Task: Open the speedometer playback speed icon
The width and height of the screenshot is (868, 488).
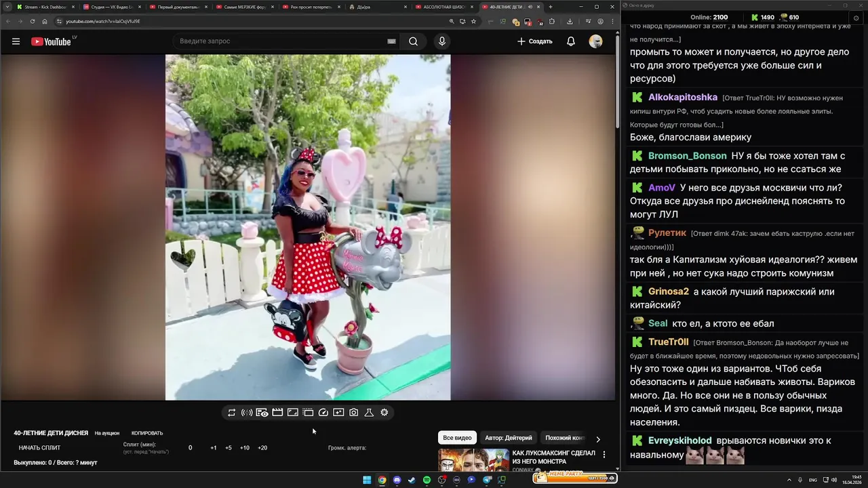Action: (323, 412)
